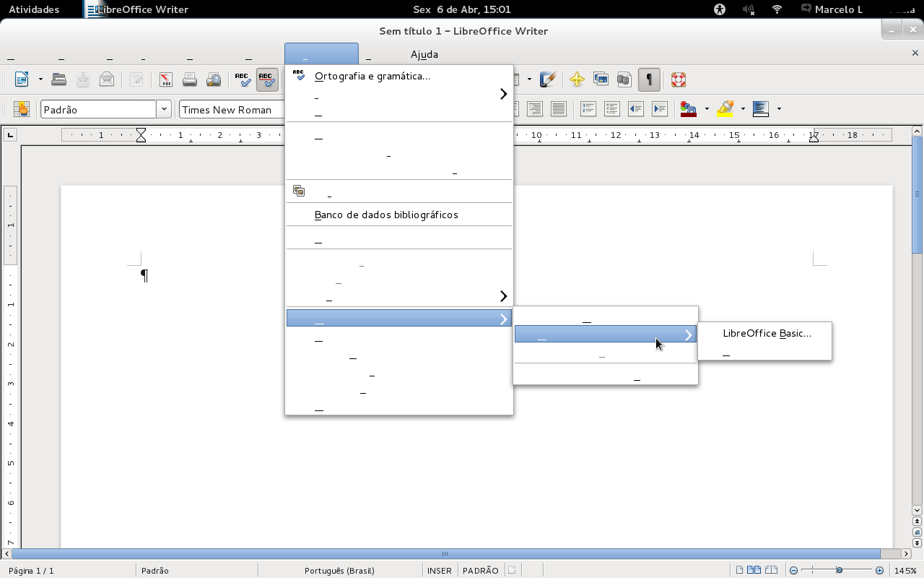Image resolution: width=924 pixels, height=578 pixels.
Task: Click Página 1 / 1 in status bar
Action: click(31, 571)
